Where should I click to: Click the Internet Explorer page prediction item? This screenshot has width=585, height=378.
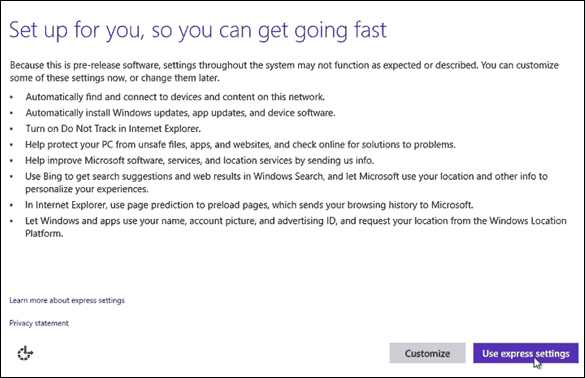tap(249, 205)
